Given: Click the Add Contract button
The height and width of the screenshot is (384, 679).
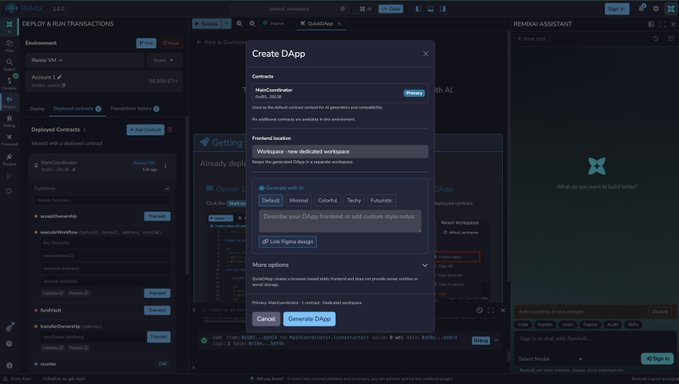Looking at the screenshot, I should pyautogui.click(x=146, y=130).
